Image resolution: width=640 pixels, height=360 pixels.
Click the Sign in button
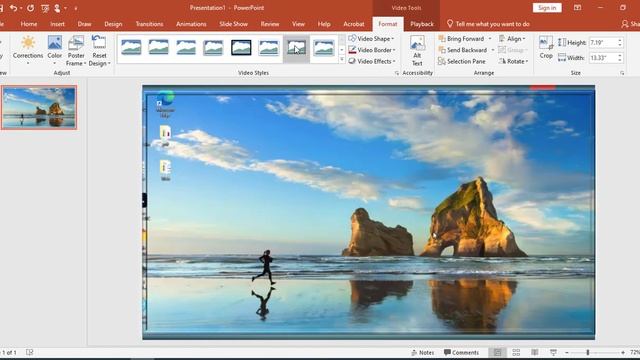point(547,8)
